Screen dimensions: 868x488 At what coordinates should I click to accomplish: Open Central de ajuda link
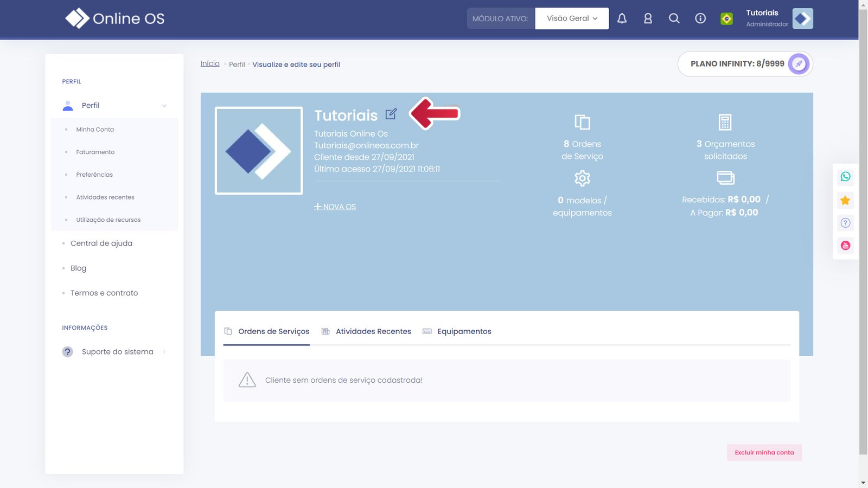pos(101,243)
